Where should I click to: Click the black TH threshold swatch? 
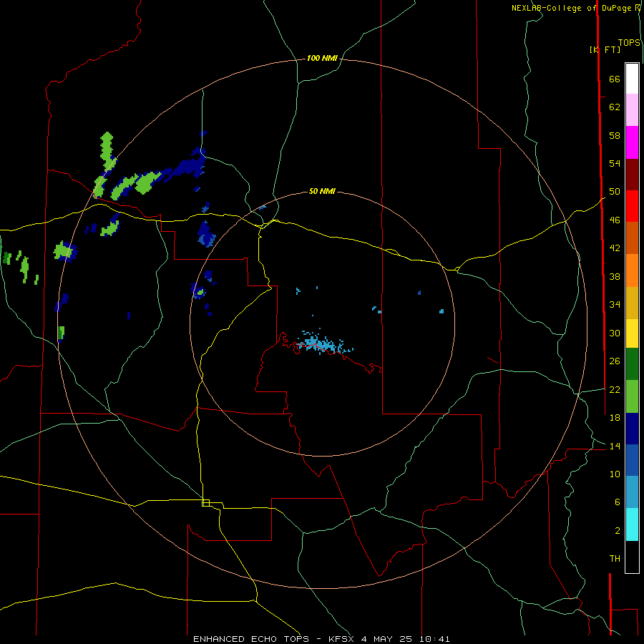pos(632,557)
